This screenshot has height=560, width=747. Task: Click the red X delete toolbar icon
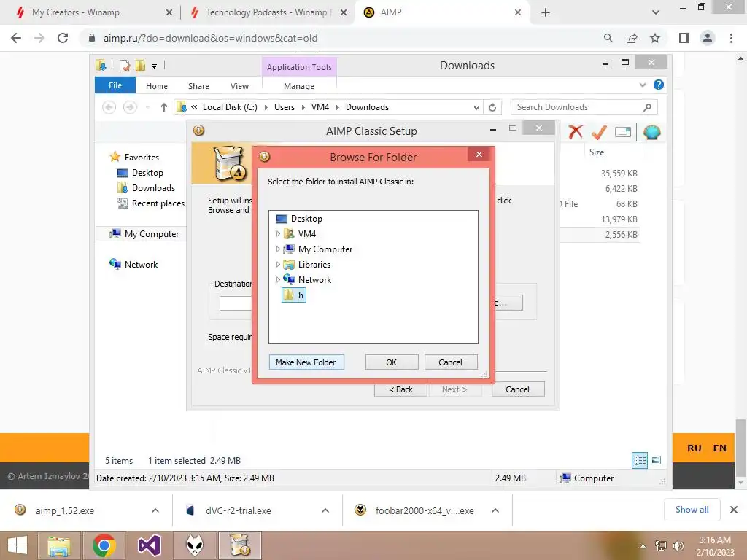576,131
